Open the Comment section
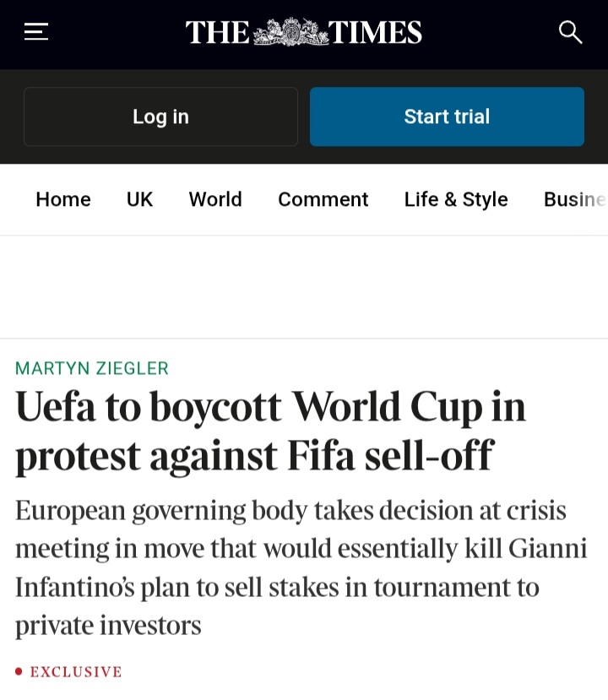This screenshot has height=700, width=608. click(x=323, y=199)
